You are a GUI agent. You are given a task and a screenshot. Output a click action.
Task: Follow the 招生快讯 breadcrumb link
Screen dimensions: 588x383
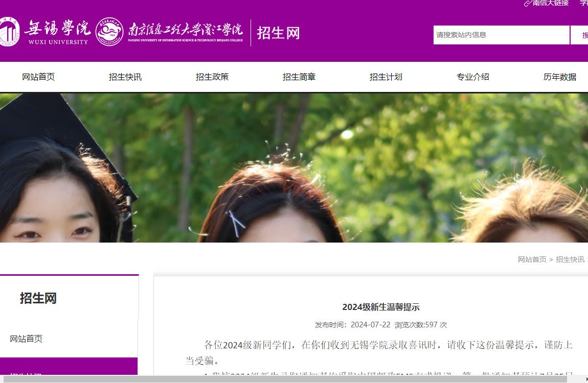click(570, 259)
